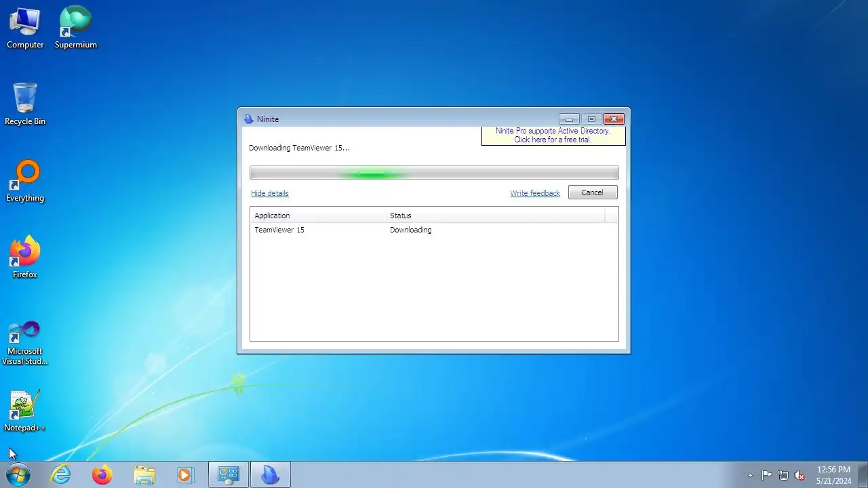
Task: Launch Internet Explorer from the taskbar
Action: tap(61, 474)
